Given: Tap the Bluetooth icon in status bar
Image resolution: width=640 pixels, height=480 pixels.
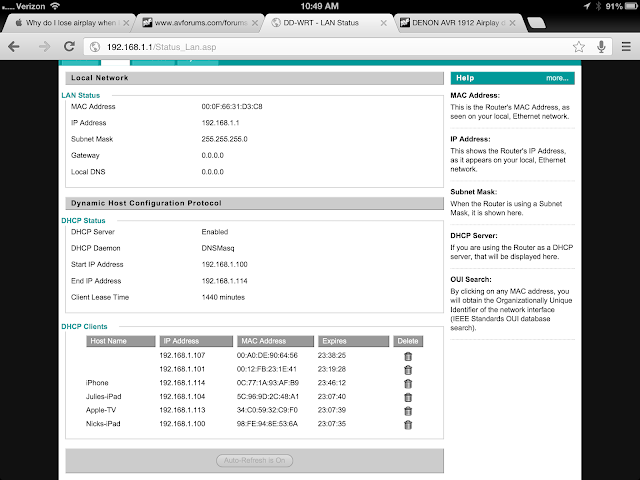Looking at the screenshot, I should (x=598, y=6).
